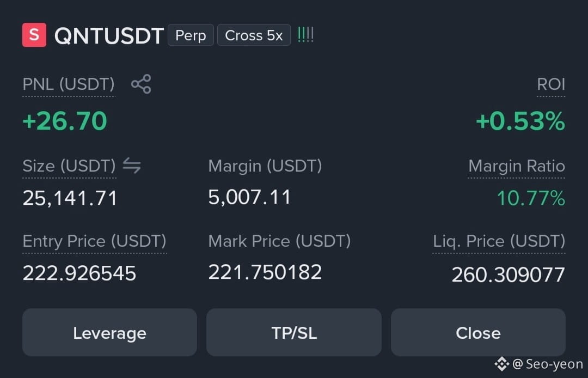Tap the Liq. Price (USDT) label

[499, 241]
